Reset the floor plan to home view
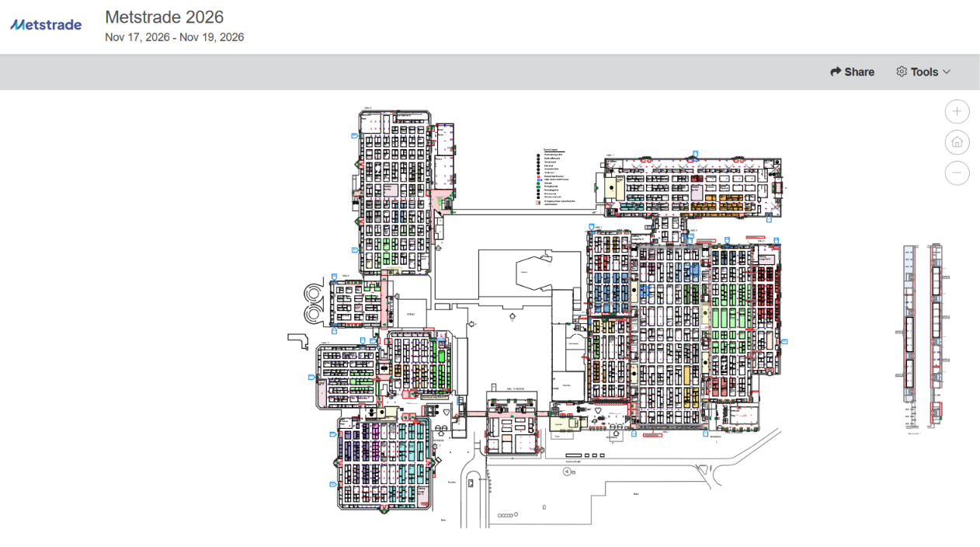The width and height of the screenshot is (980, 547). point(957,142)
